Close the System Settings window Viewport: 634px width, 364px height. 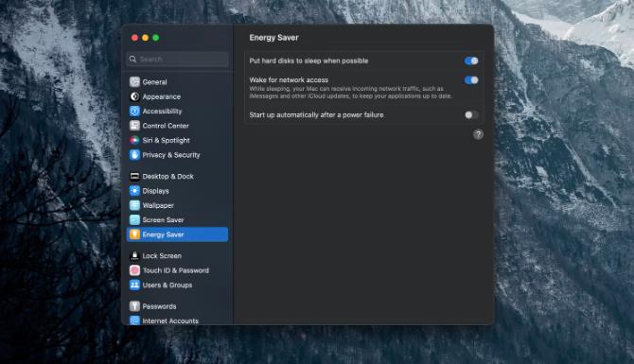(134, 38)
